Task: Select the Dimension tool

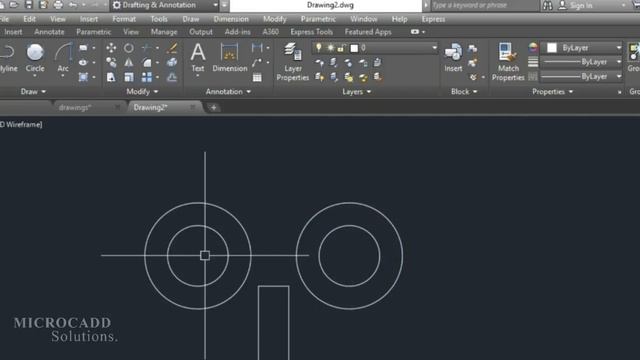Action: [x=229, y=58]
